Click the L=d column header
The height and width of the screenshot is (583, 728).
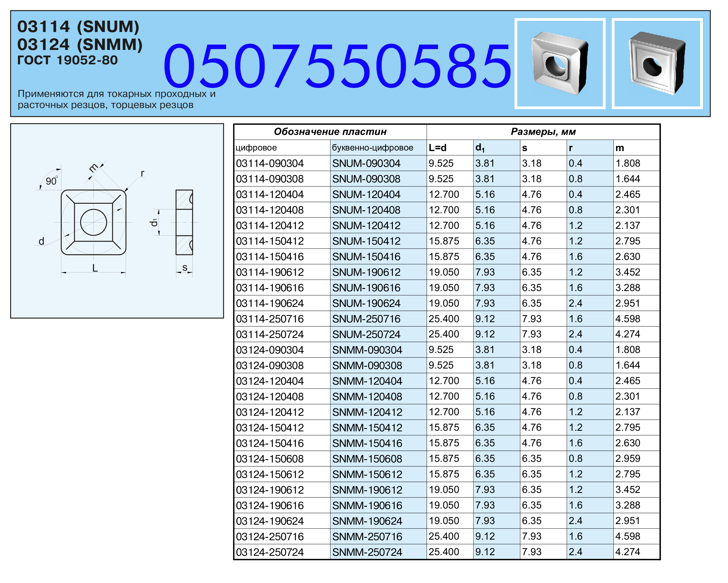click(x=438, y=148)
